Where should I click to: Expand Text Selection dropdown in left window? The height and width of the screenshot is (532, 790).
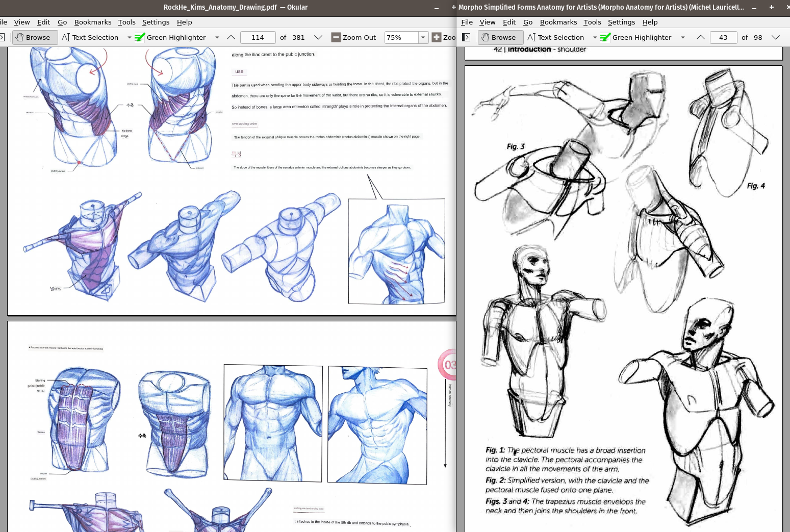coord(129,37)
